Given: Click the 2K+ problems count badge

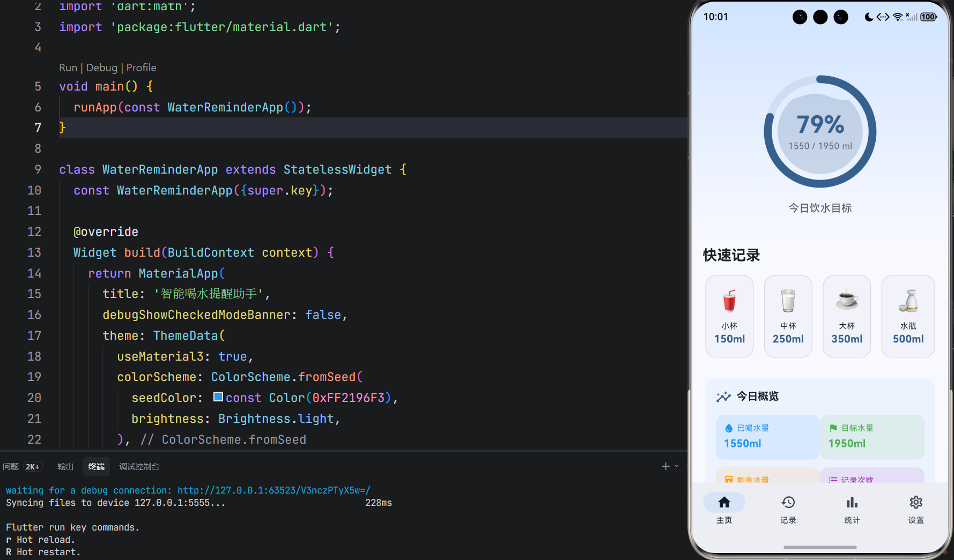Looking at the screenshot, I should click(x=33, y=467).
